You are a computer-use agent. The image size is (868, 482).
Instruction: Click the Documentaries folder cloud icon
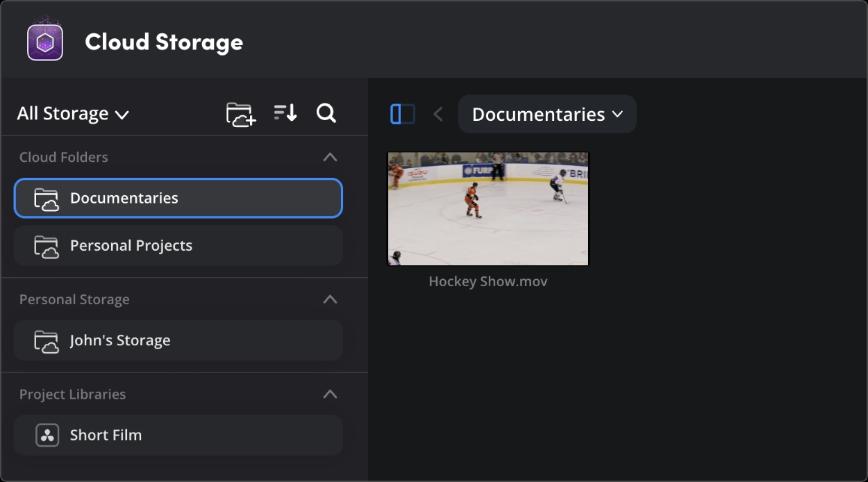point(47,199)
